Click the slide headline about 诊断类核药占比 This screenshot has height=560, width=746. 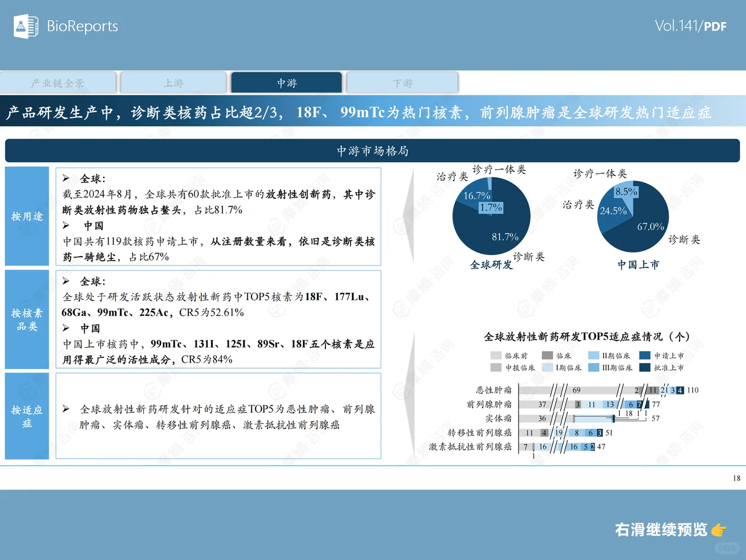click(x=359, y=113)
